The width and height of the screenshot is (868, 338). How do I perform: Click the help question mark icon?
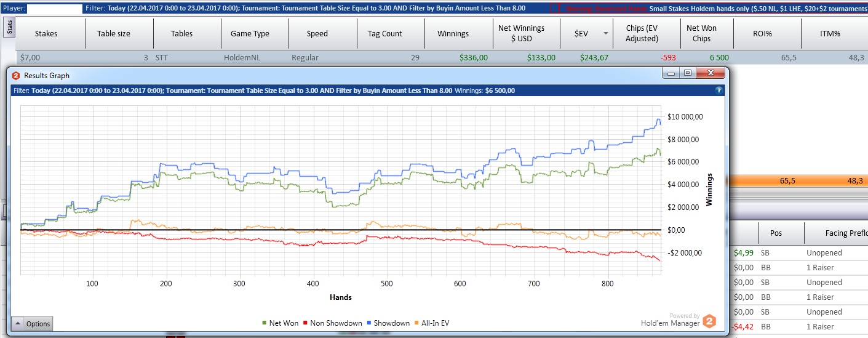pyautogui.click(x=719, y=91)
